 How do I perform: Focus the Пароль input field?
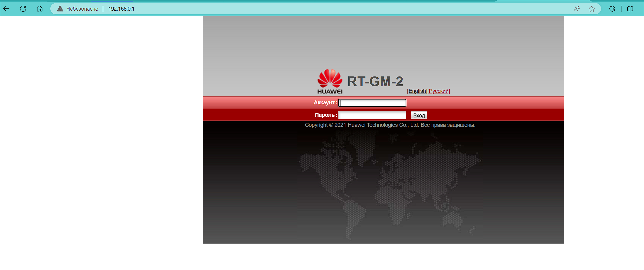[x=372, y=115]
